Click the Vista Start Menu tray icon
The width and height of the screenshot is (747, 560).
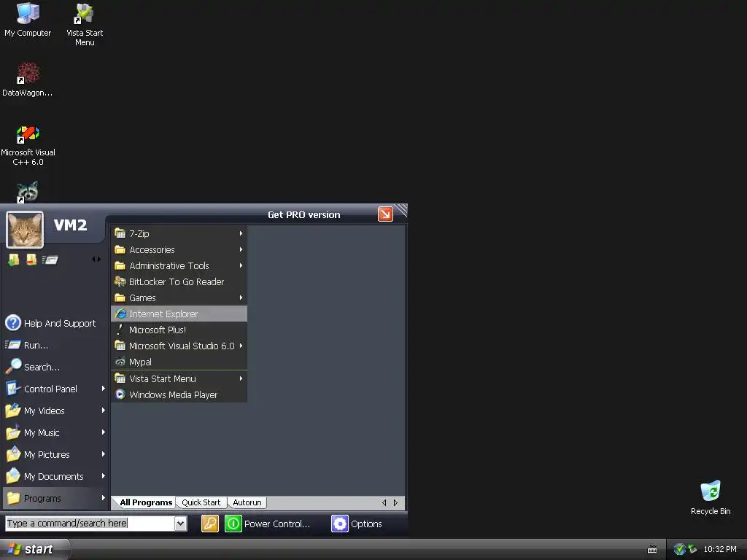pyautogui.click(x=679, y=550)
